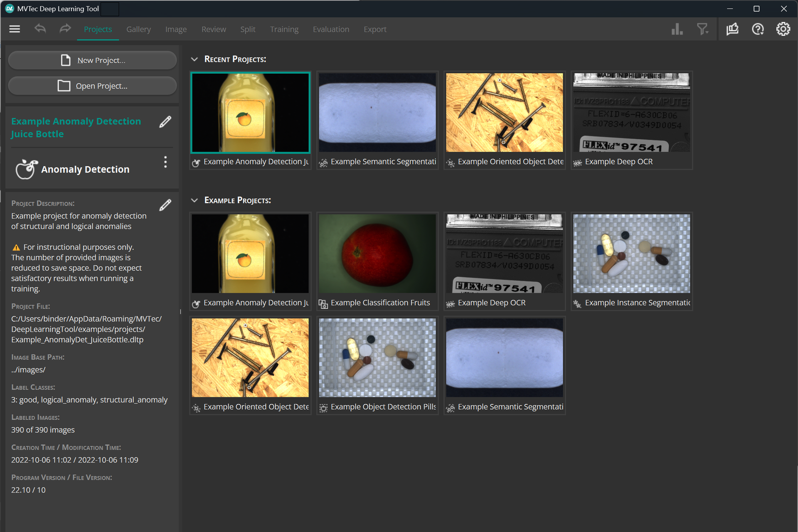This screenshot has width=798, height=532.
Task: Switch to the Gallery tab
Action: tap(138, 29)
